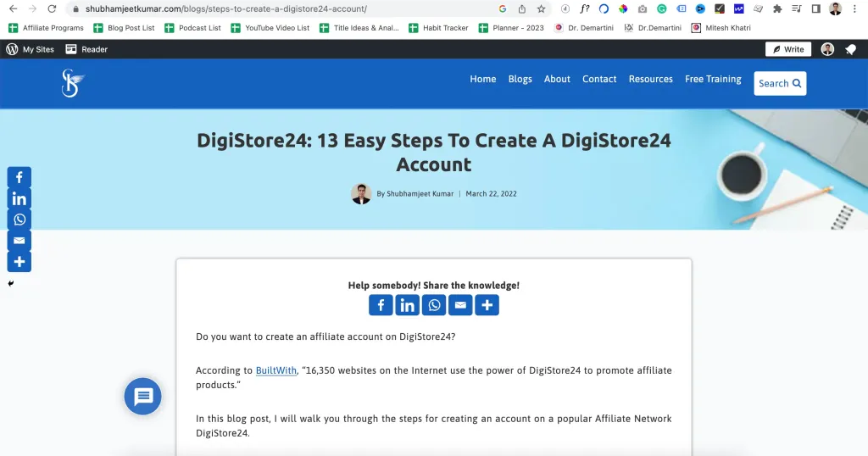
Task: Open Free Training in navigation
Action: click(x=713, y=79)
